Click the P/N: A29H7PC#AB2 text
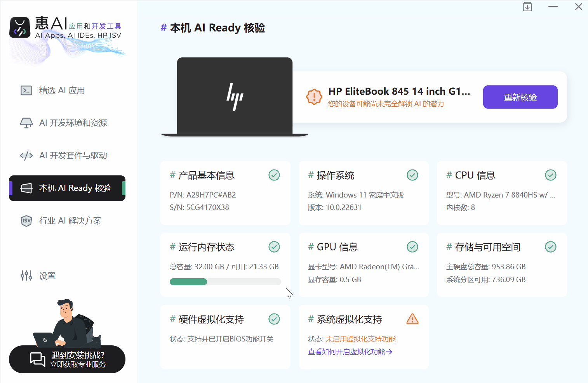Image resolution: width=588 pixels, height=383 pixels. point(203,195)
